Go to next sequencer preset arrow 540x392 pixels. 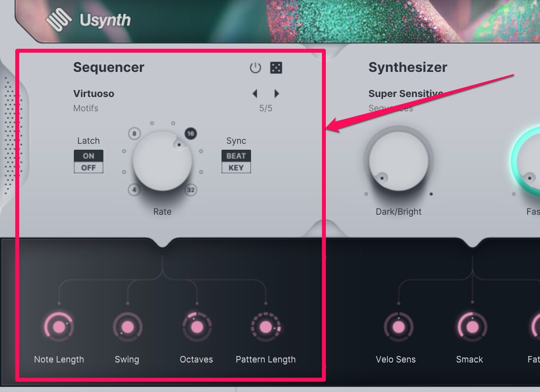[x=277, y=94]
